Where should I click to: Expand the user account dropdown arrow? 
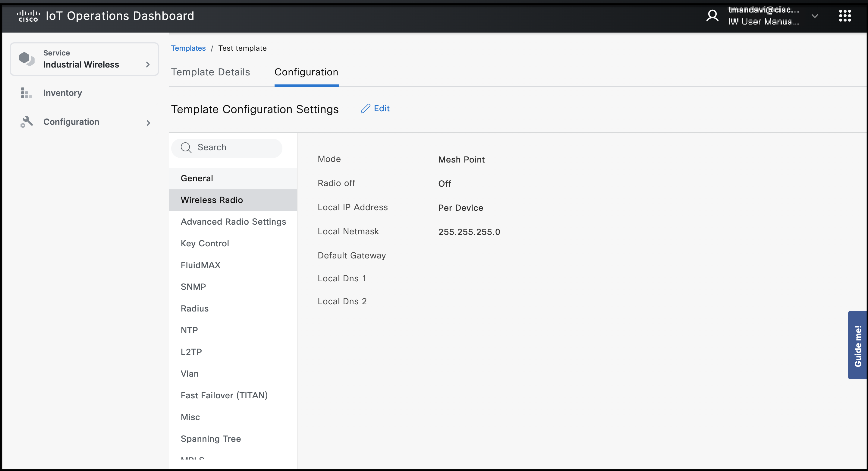pyautogui.click(x=815, y=16)
